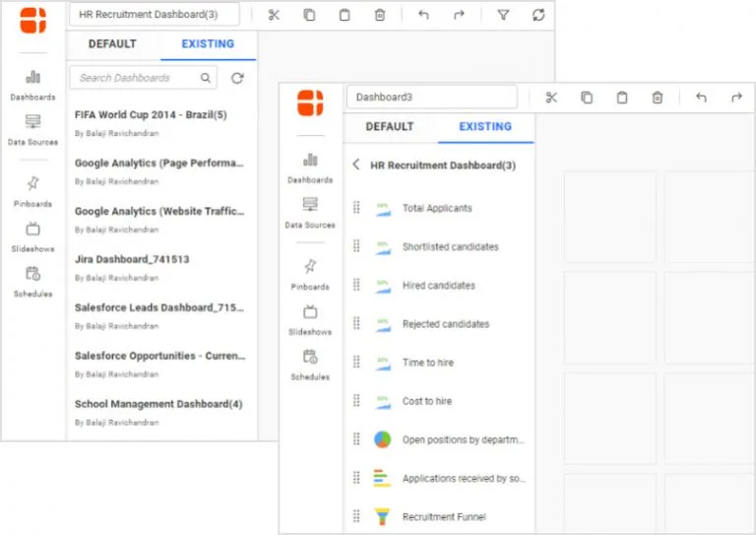The height and width of the screenshot is (535, 756).
Task: Open the School Management Dashboard(4) entry
Action: click(x=158, y=404)
